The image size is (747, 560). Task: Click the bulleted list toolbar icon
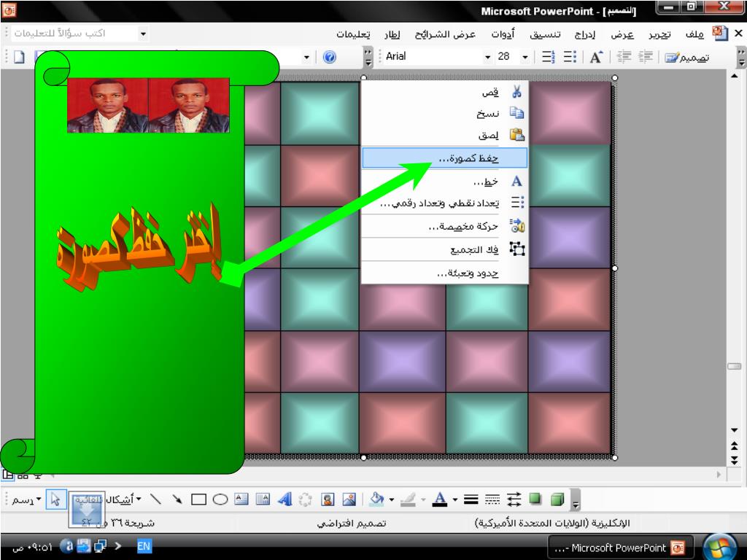pyautogui.click(x=570, y=57)
